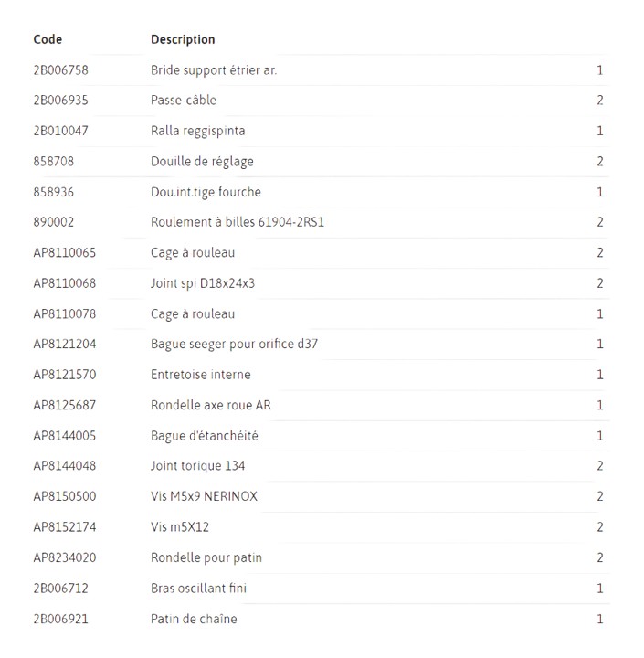Click Vis M5x9 NERINOX description
The height and width of the screenshot is (658, 644).
204,497
